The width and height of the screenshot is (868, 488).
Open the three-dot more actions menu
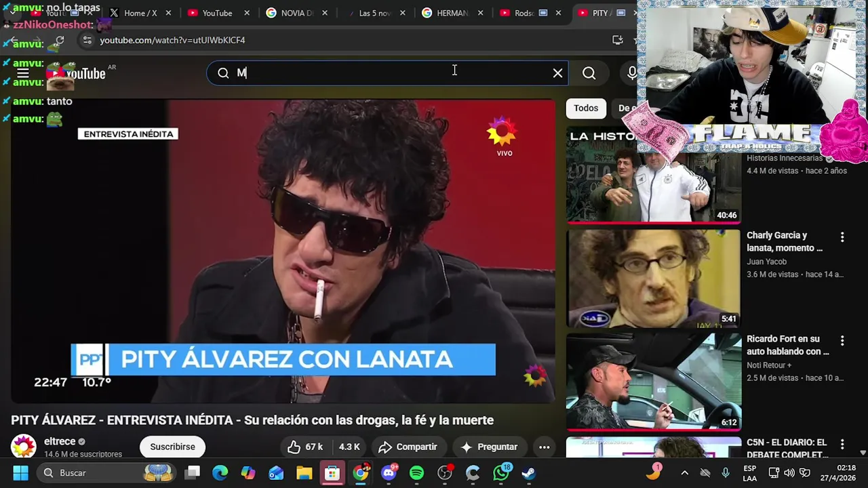coord(544,447)
